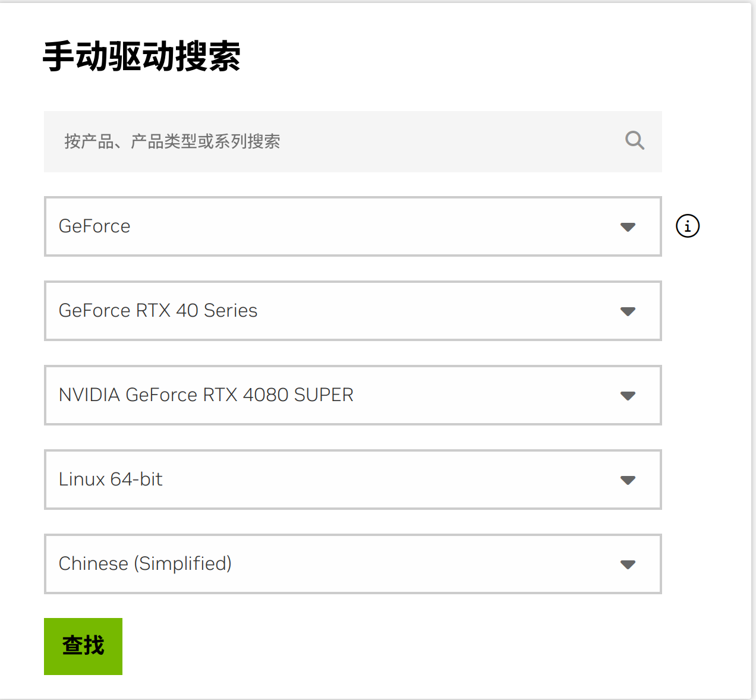Select the GeForce RTX 40 Series field
This screenshot has width=756, height=700.
click(x=353, y=311)
